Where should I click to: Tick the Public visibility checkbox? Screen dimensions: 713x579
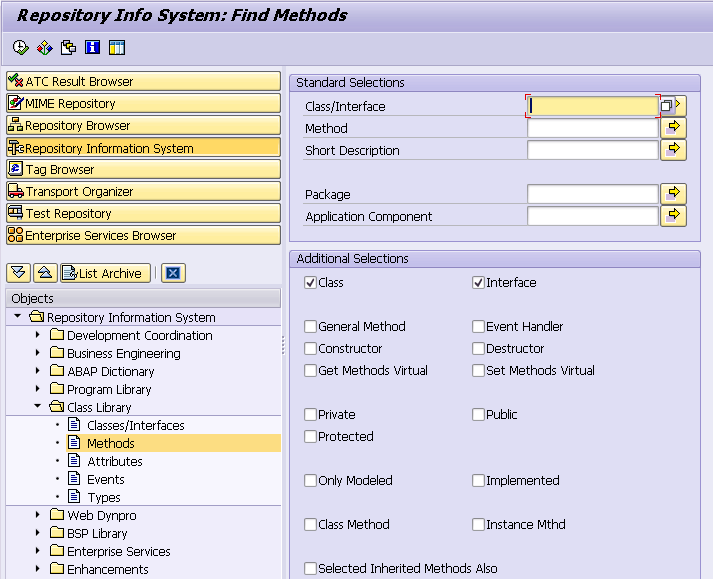point(478,414)
